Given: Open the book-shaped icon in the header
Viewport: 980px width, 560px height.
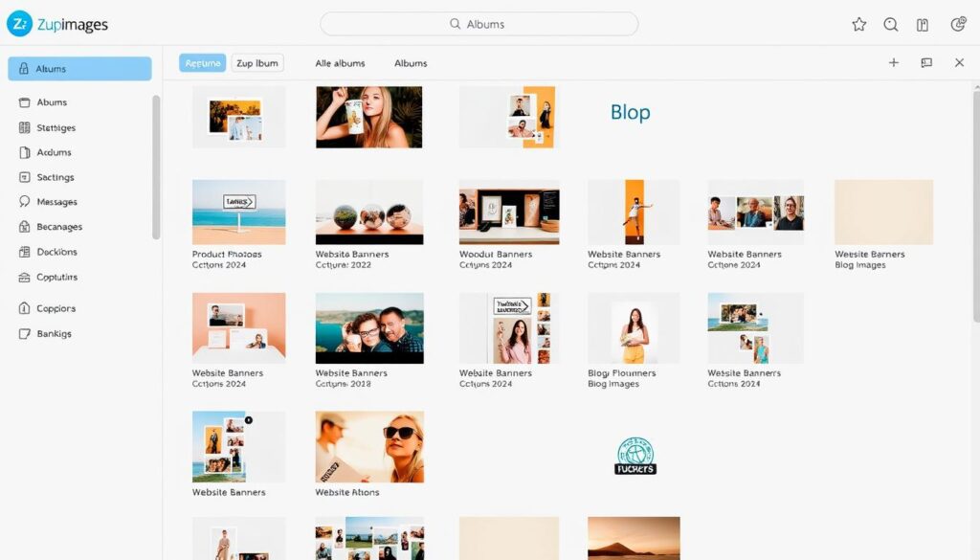Looking at the screenshot, I should [x=923, y=24].
